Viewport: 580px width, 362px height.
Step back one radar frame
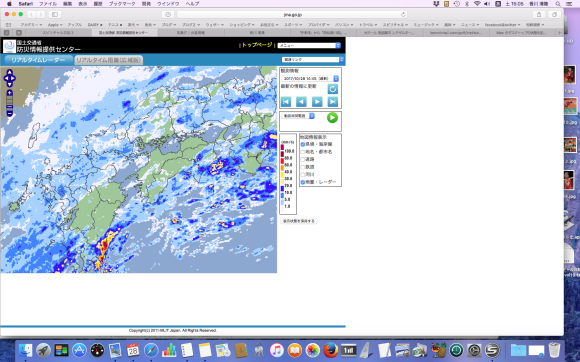(301, 101)
